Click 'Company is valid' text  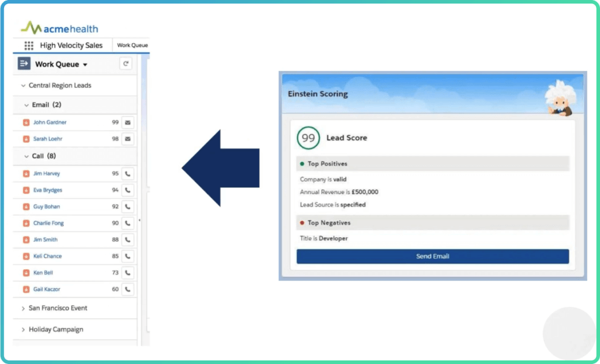[323, 179]
